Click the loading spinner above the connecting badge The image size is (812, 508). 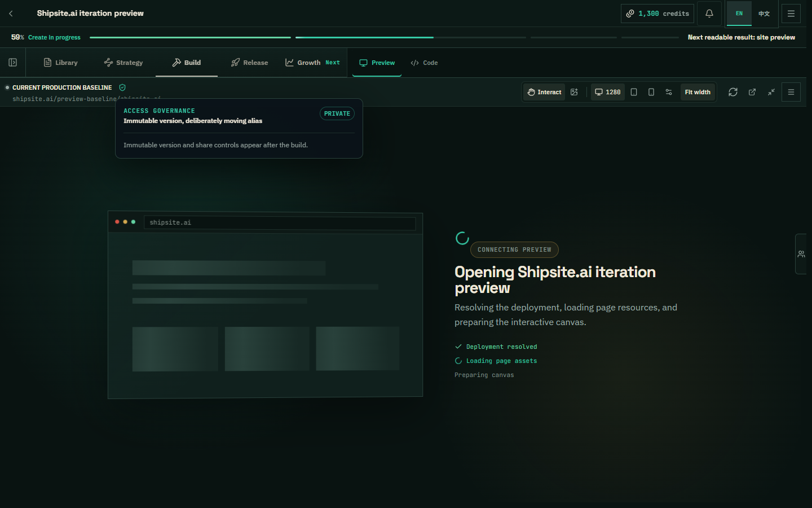pyautogui.click(x=462, y=238)
